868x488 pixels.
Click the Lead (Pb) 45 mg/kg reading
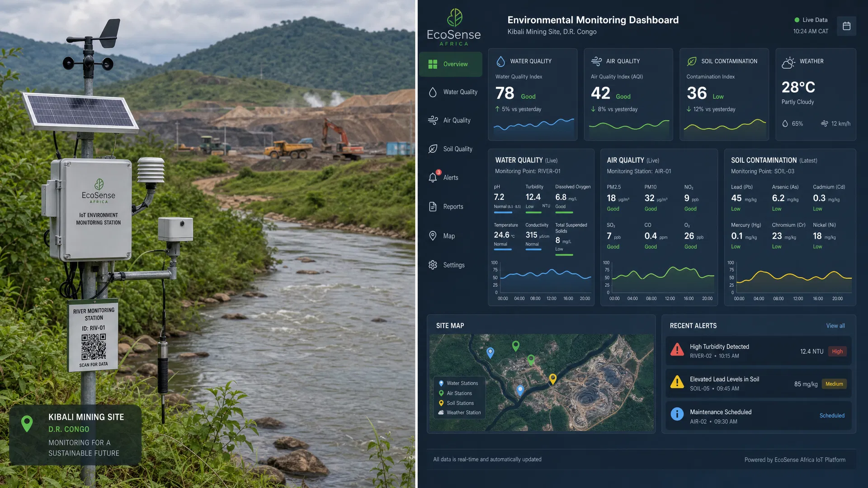pos(744,198)
